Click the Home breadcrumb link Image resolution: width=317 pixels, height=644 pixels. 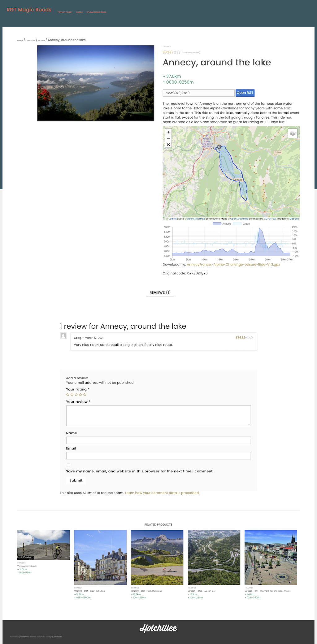(20, 40)
